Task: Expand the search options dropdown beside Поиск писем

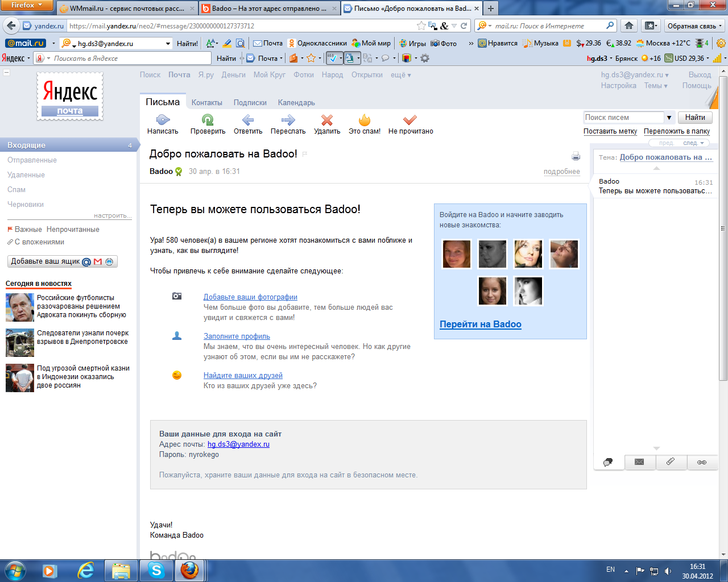Action: 669,118
